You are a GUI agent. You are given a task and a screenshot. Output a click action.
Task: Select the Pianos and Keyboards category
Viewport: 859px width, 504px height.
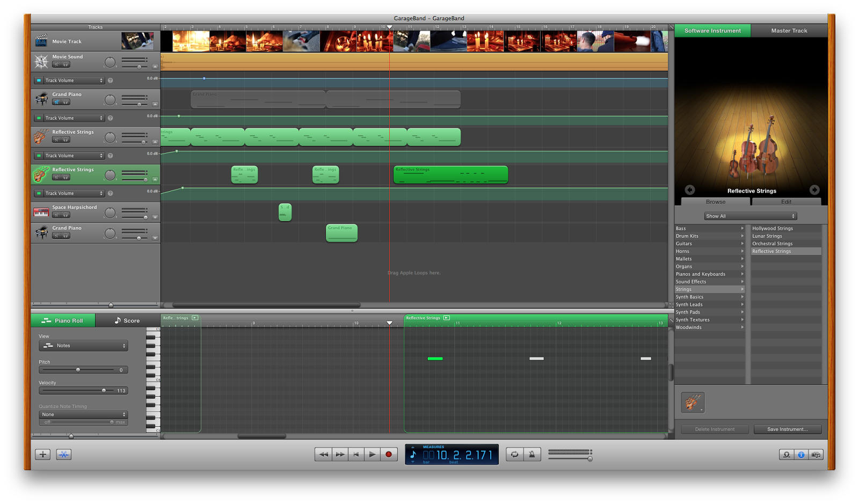[x=709, y=274]
